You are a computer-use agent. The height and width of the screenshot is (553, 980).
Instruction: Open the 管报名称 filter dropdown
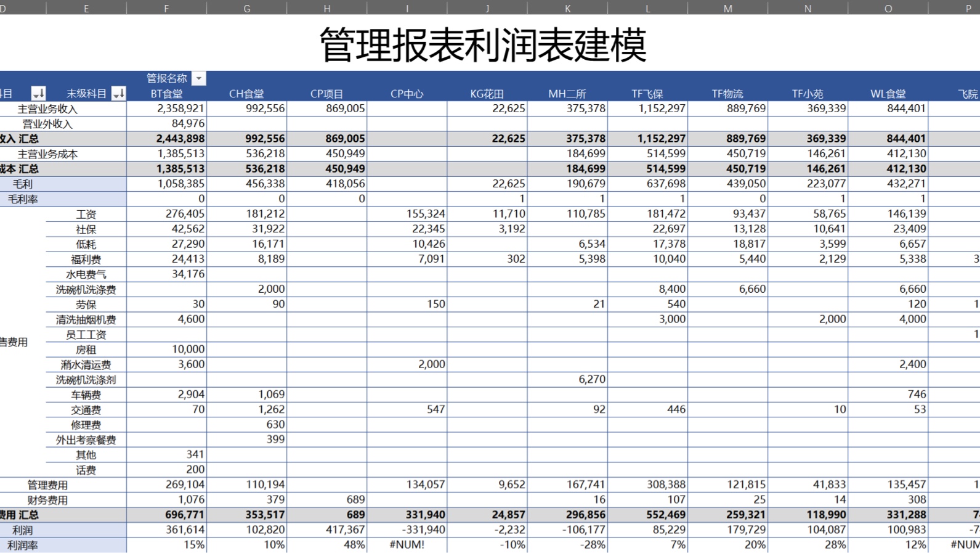point(198,78)
